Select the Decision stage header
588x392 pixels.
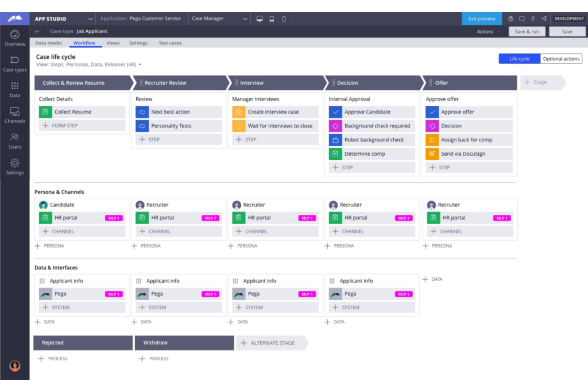(x=373, y=83)
